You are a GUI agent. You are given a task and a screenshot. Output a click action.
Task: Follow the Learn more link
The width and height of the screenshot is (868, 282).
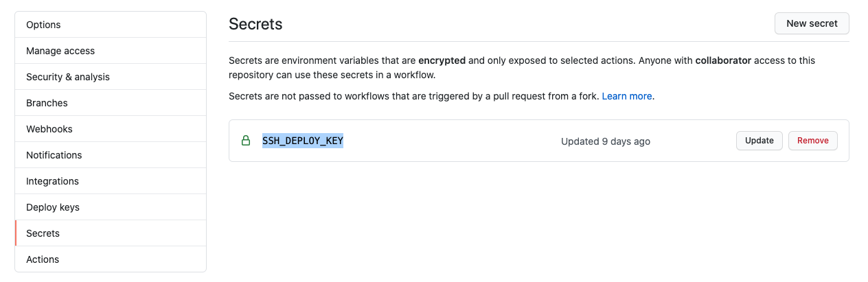click(626, 96)
